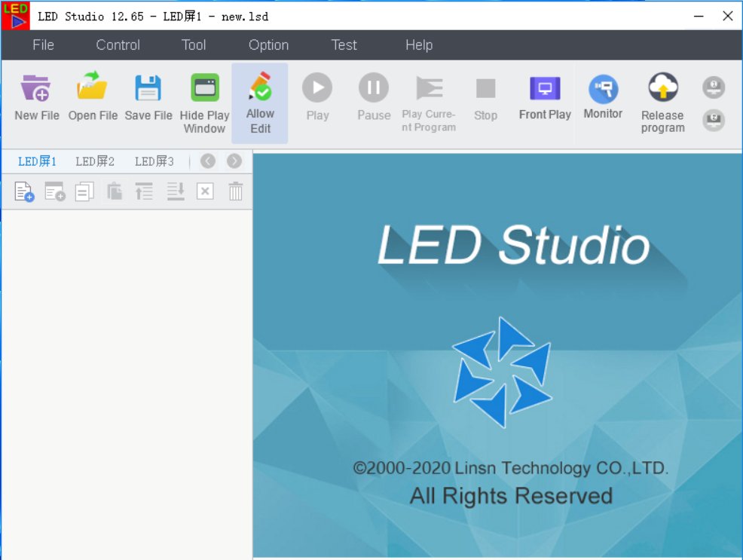Move item down in the list
Screen dimensions: 743x560
pos(176,192)
